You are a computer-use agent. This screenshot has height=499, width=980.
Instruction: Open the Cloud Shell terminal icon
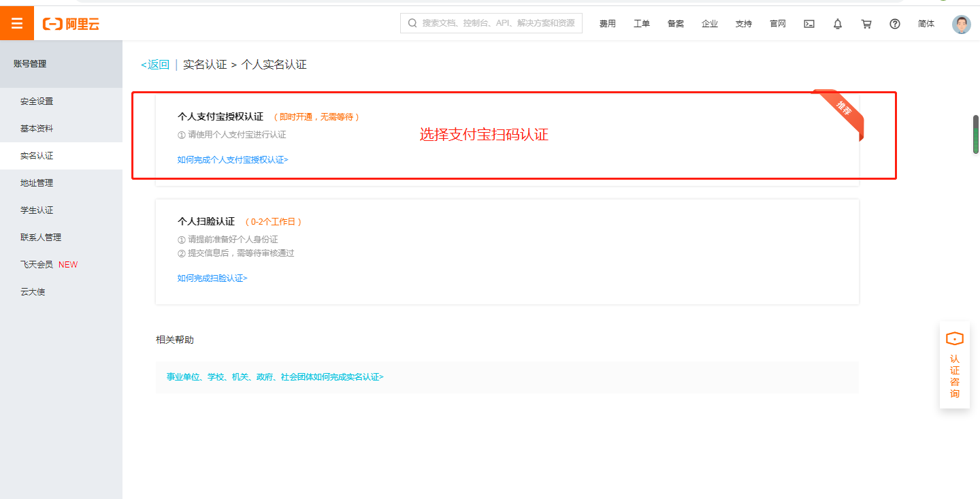[809, 24]
